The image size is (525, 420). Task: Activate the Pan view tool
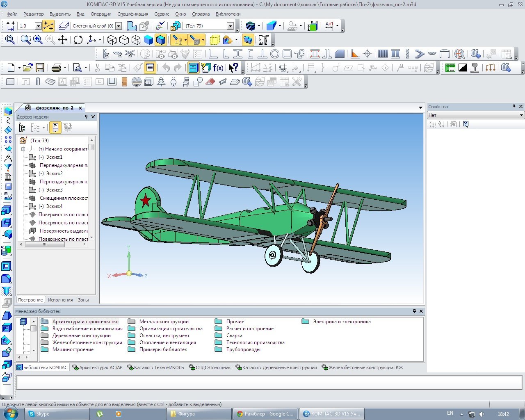point(62,40)
